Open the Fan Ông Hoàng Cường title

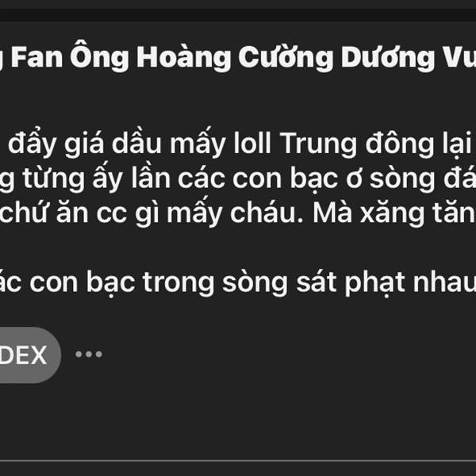[238, 58]
